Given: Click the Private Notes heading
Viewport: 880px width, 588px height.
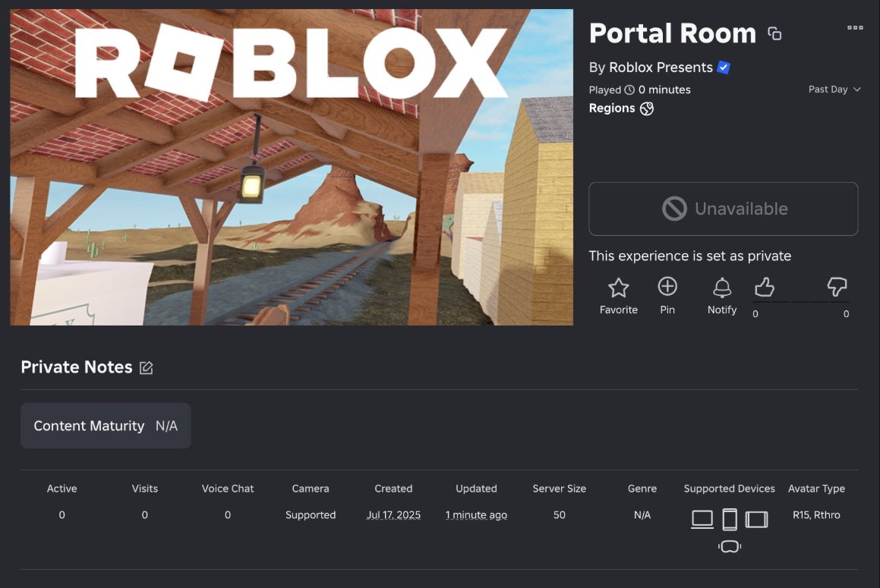Looking at the screenshot, I should pyautogui.click(x=77, y=367).
